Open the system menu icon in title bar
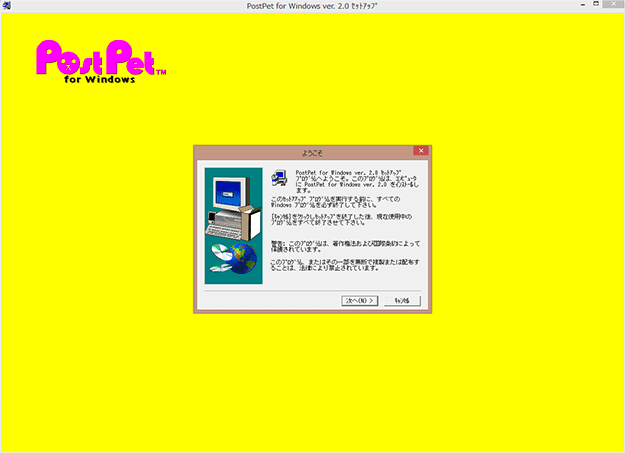 (x=6, y=6)
